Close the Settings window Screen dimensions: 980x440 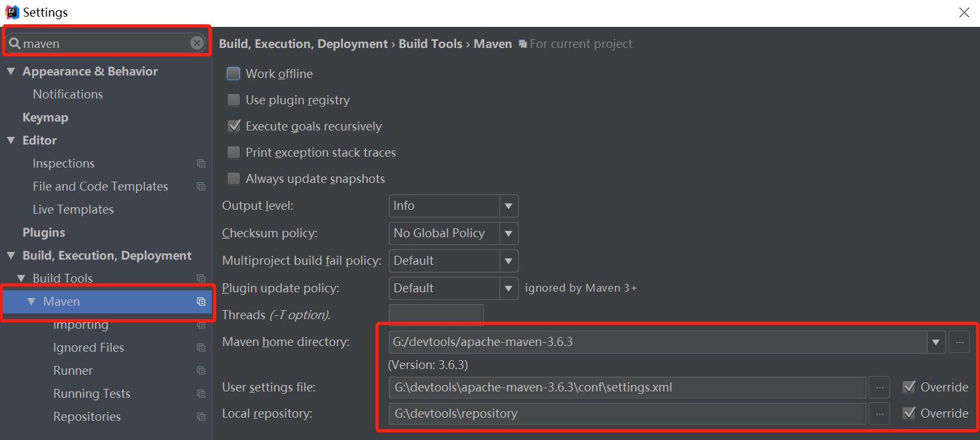coord(964,13)
